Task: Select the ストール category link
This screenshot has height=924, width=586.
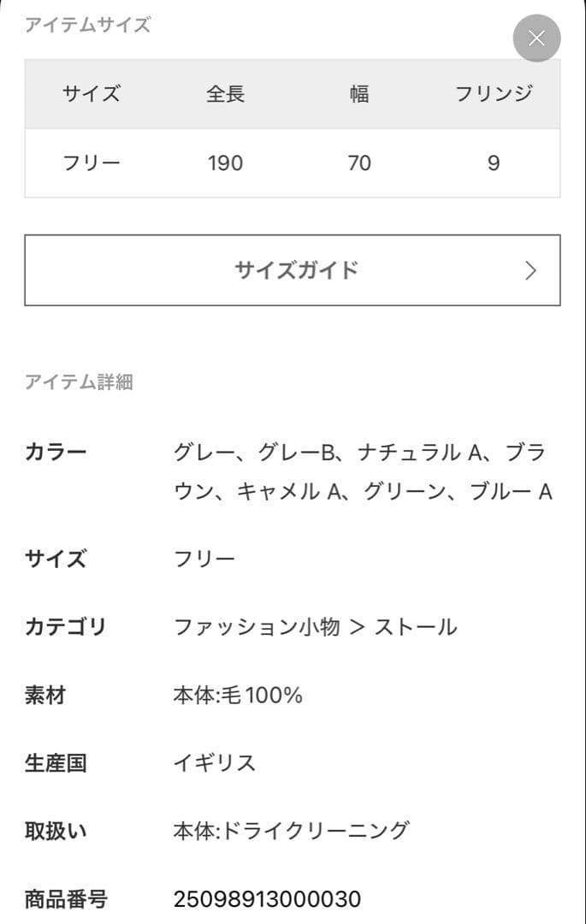Action: (x=417, y=625)
